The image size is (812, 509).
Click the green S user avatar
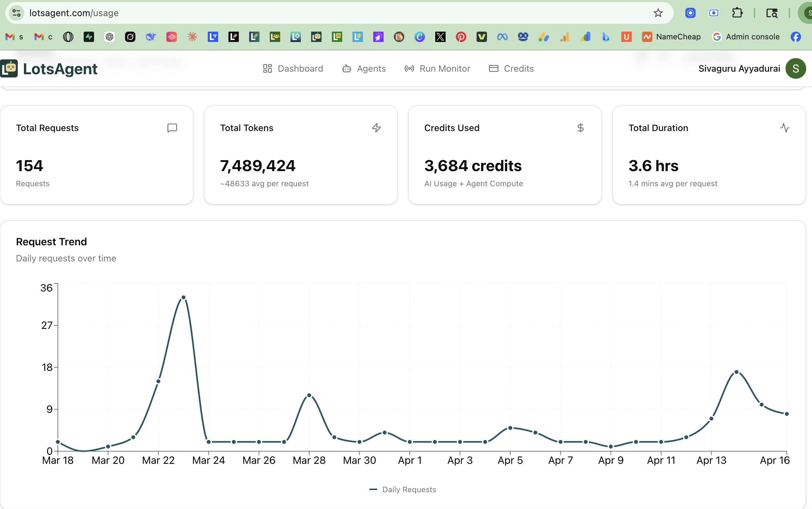[x=796, y=69]
